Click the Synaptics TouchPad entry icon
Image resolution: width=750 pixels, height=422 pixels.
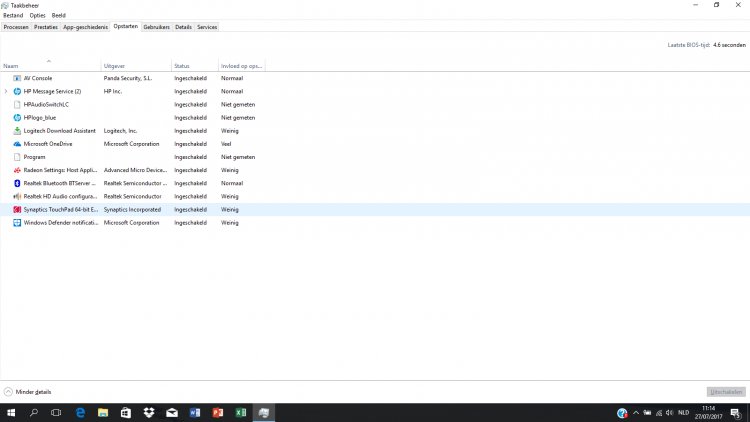17,210
